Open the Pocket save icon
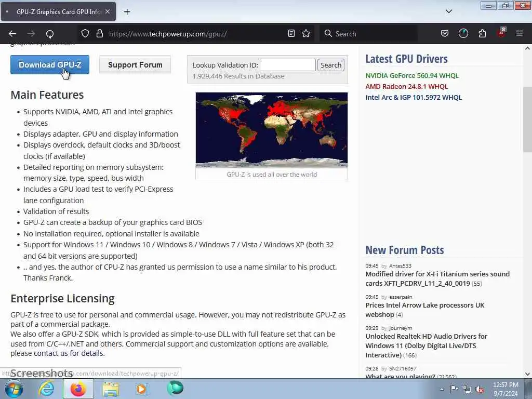The height and width of the screenshot is (399, 532). (x=445, y=33)
